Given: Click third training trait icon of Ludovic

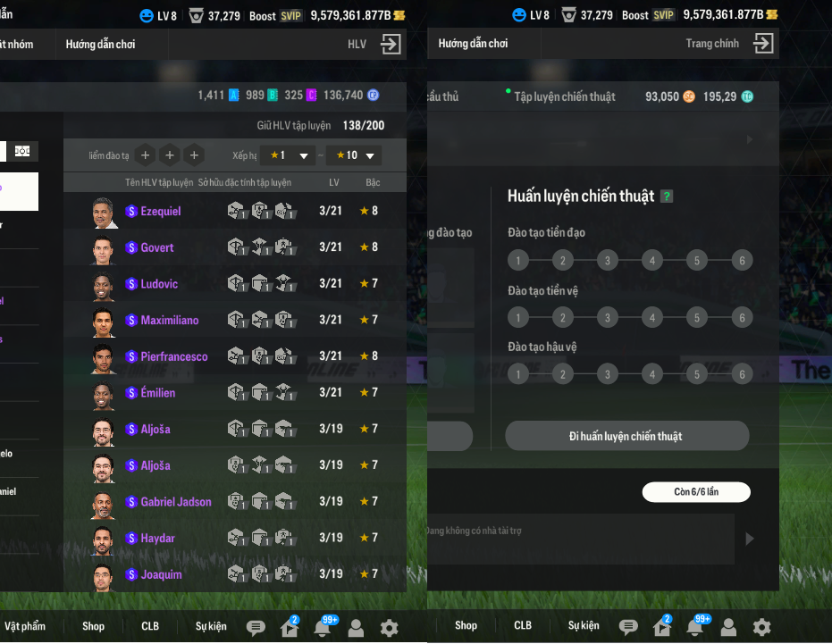Looking at the screenshot, I should [285, 284].
